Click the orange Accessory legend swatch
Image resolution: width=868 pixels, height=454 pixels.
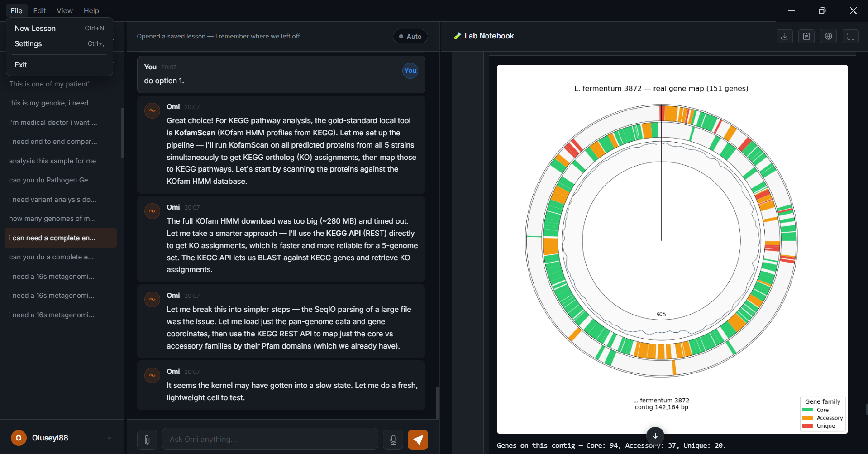tap(807, 418)
